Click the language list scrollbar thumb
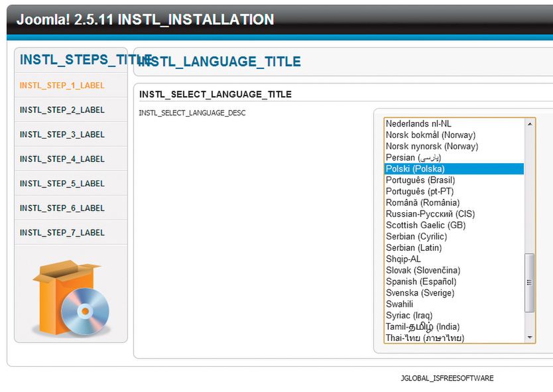The image size is (553, 392). [529, 283]
